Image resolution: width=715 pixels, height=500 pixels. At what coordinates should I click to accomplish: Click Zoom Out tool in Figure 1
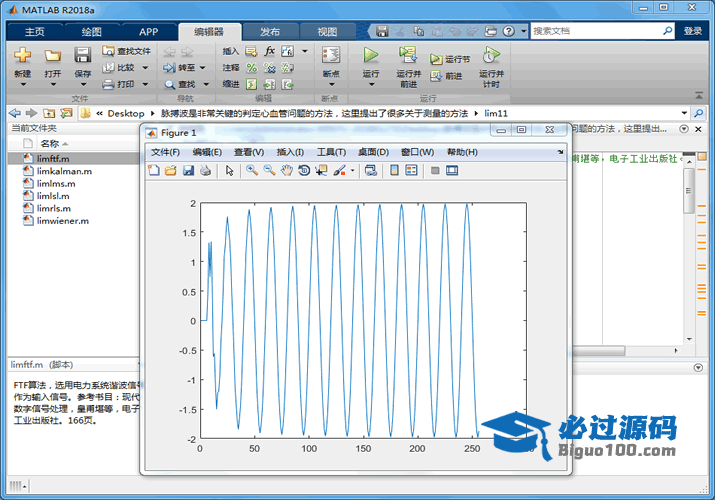[x=269, y=170]
